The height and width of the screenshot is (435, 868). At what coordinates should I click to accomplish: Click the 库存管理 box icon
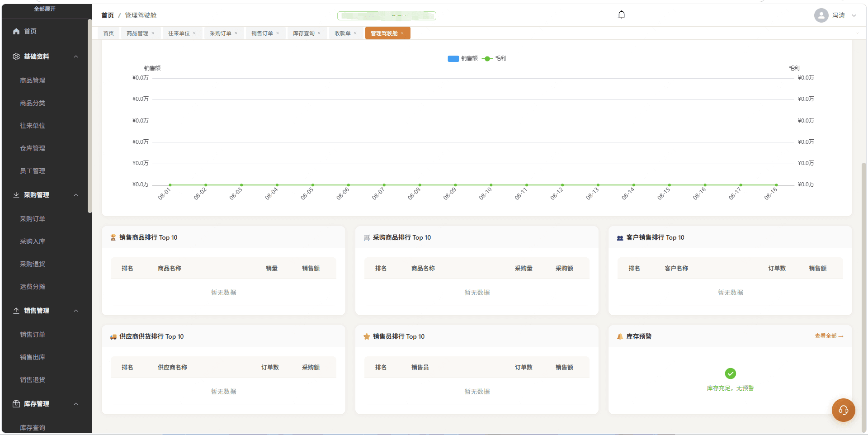pyautogui.click(x=16, y=404)
